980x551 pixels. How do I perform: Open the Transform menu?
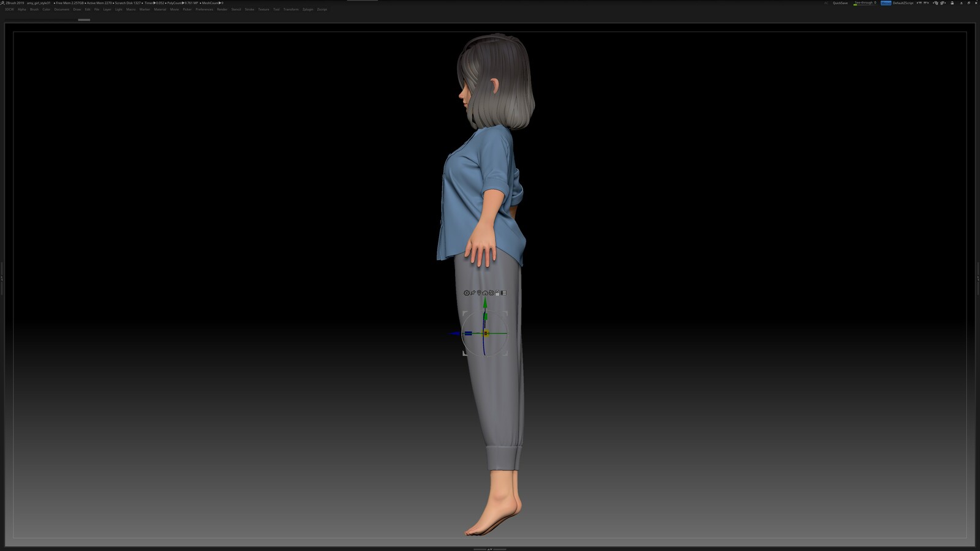[291, 9]
